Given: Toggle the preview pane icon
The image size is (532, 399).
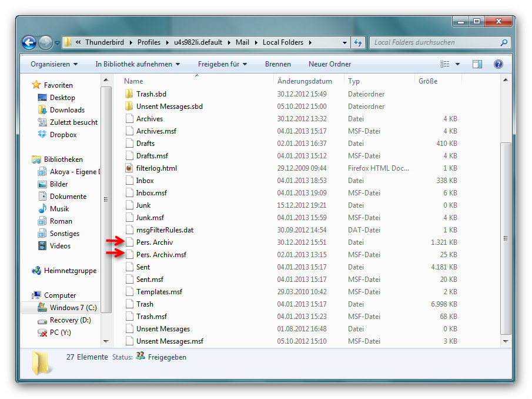Looking at the screenshot, I should tap(477, 64).
